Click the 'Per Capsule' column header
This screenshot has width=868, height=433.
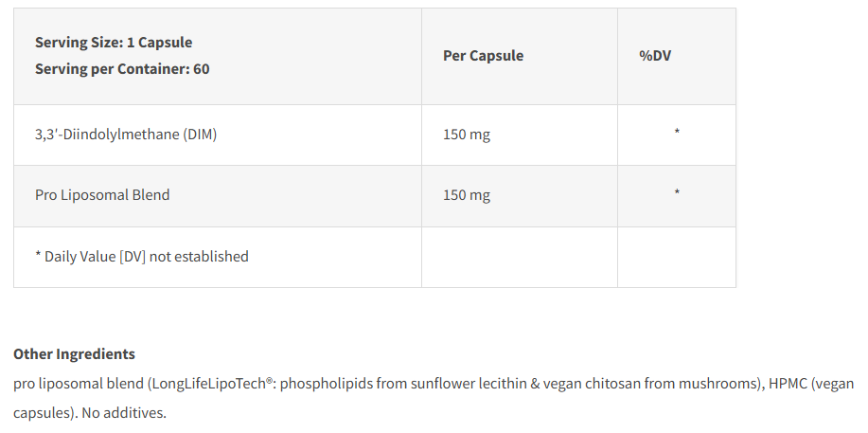[484, 56]
